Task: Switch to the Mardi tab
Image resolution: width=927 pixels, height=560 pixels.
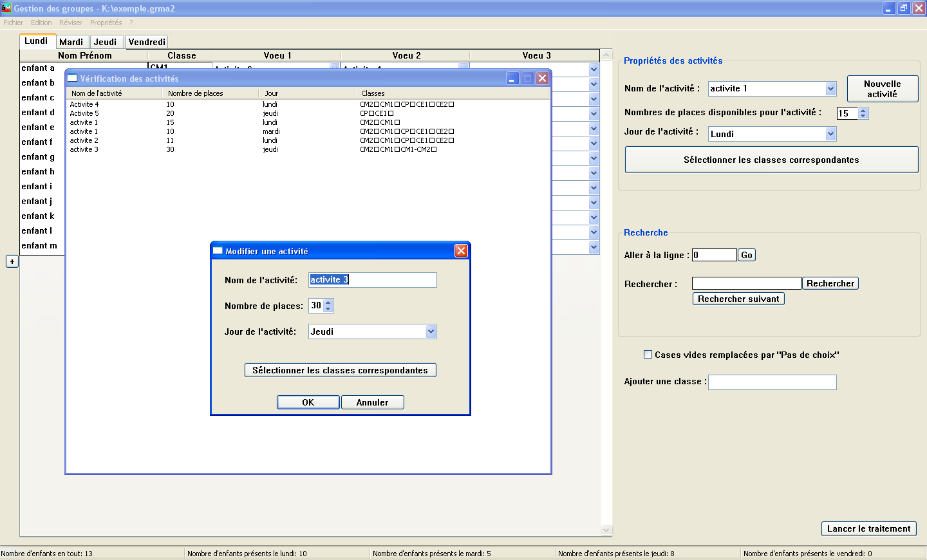Action: pos(71,42)
